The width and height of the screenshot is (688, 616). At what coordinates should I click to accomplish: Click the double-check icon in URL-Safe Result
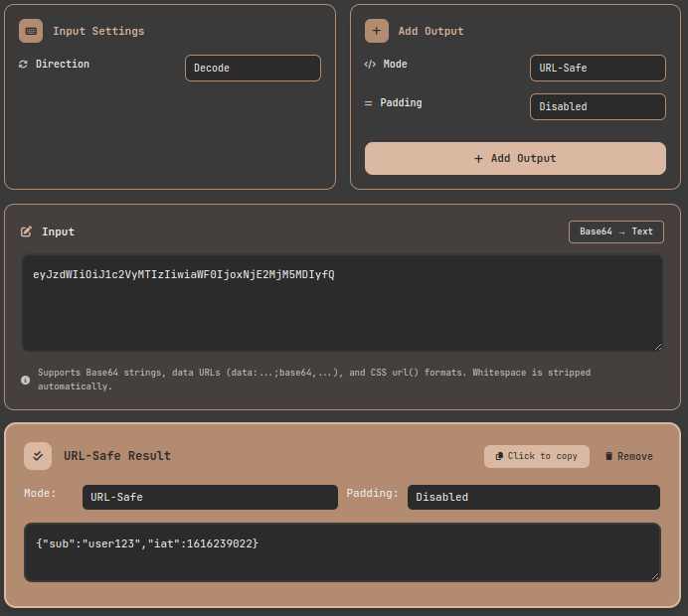point(38,456)
